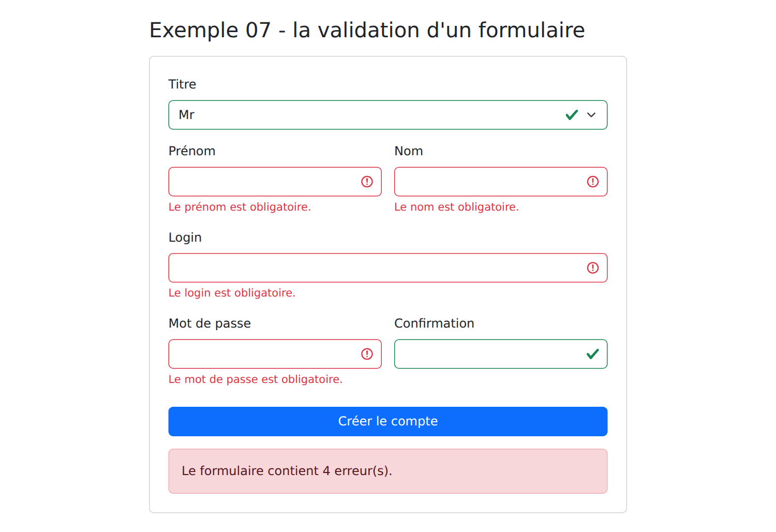Click the error icon in Mot de passe field
The image size is (776, 532).
pos(367,354)
